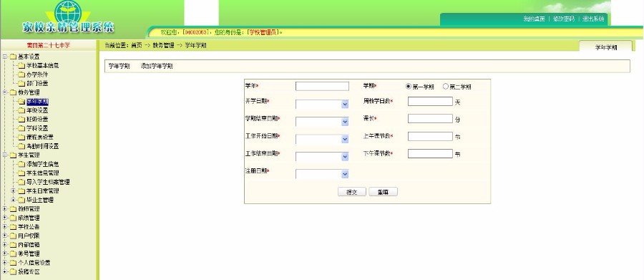Viewport: 644px width, 280px height.
Task: Open the 开学日期 date dropdown
Action: (x=345, y=105)
